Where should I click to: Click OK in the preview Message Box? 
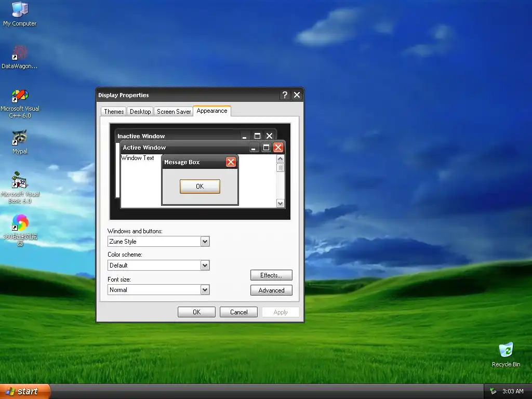coord(200,187)
